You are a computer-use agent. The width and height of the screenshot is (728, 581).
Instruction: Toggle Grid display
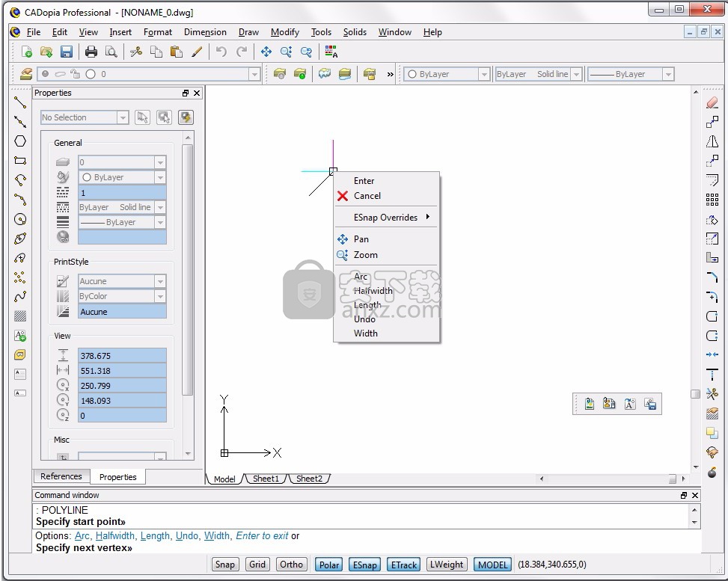pos(257,565)
